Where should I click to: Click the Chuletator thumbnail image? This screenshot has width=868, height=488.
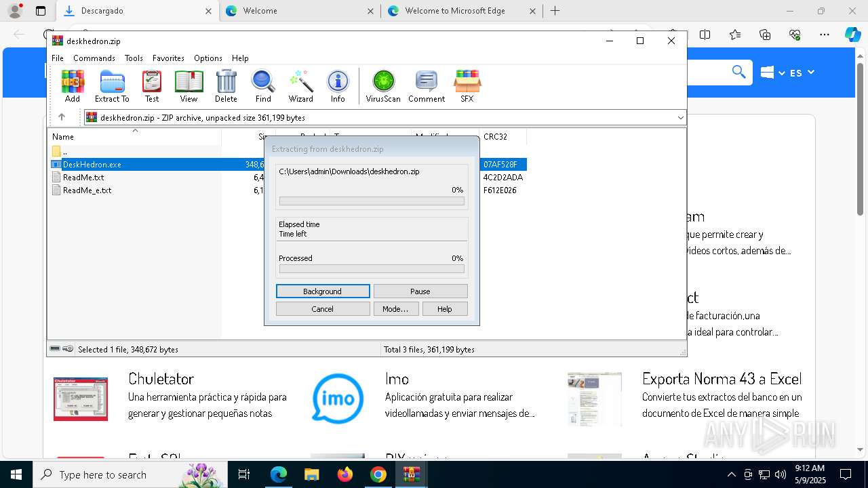(81, 399)
